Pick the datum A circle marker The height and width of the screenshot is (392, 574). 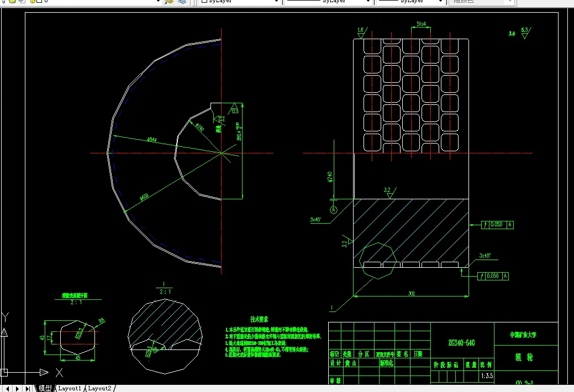point(334,210)
